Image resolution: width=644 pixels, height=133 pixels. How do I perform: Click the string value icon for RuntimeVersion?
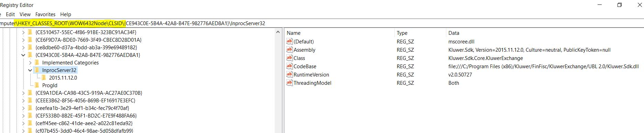(x=290, y=74)
